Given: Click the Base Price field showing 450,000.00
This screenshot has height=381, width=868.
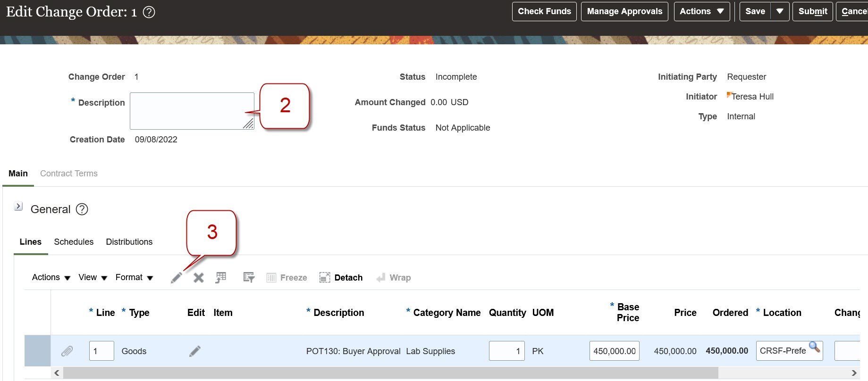Looking at the screenshot, I should pyautogui.click(x=615, y=351).
